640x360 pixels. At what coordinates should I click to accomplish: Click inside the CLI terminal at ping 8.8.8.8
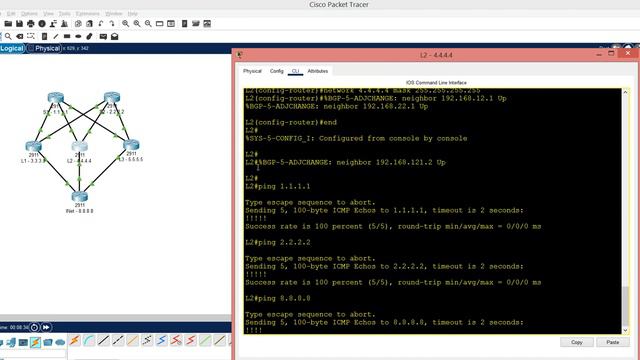pos(278,298)
